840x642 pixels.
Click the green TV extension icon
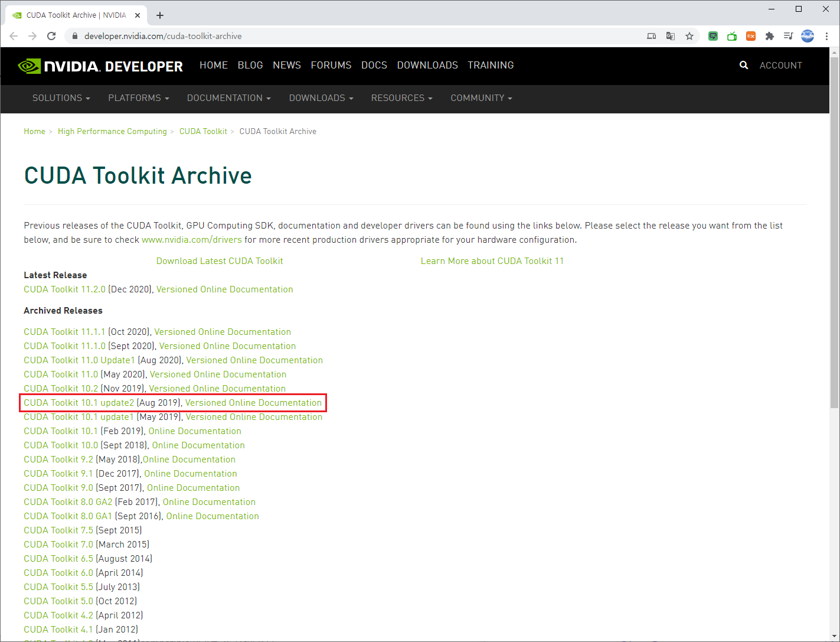pyautogui.click(x=732, y=36)
